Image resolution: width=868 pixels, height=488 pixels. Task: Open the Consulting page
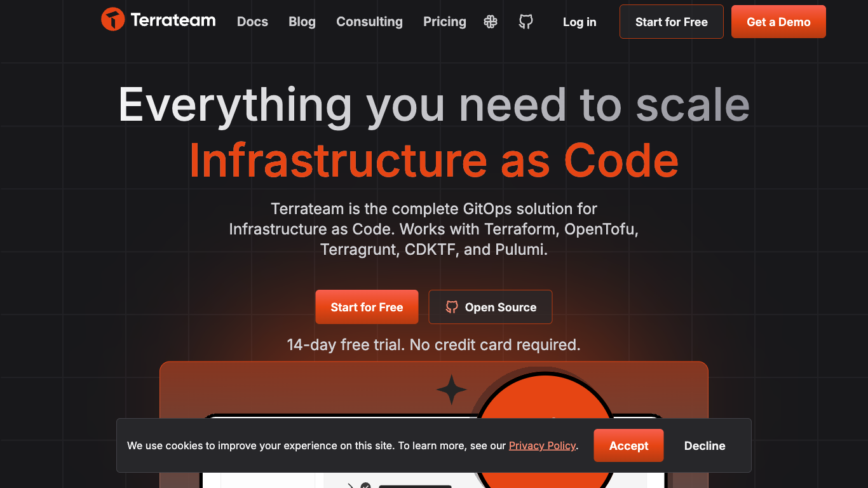pyautogui.click(x=369, y=22)
